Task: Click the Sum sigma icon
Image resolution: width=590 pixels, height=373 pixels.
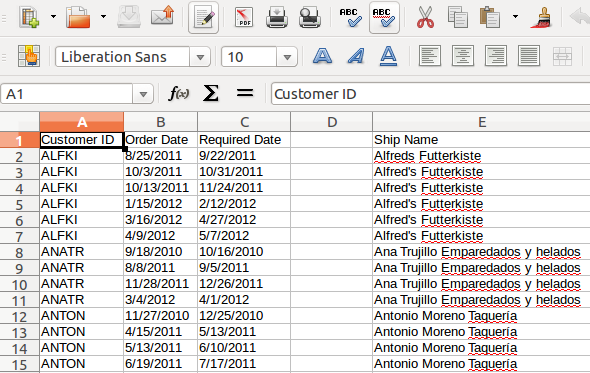Action: [211, 93]
